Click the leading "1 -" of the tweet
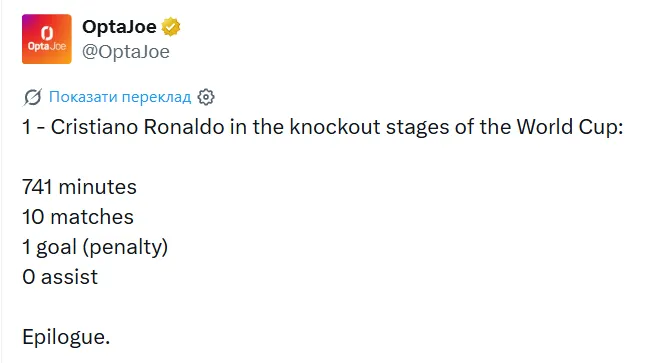The width and height of the screenshot is (661, 363). 34,127
